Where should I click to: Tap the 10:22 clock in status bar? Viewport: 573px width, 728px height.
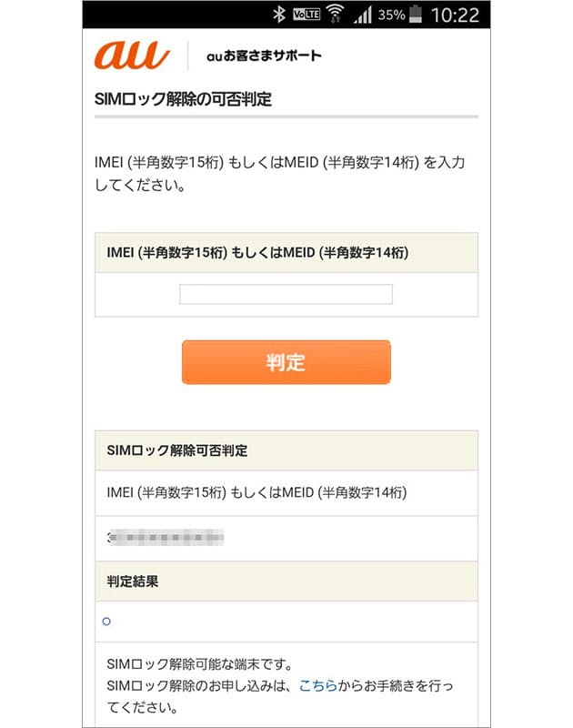coord(453,15)
